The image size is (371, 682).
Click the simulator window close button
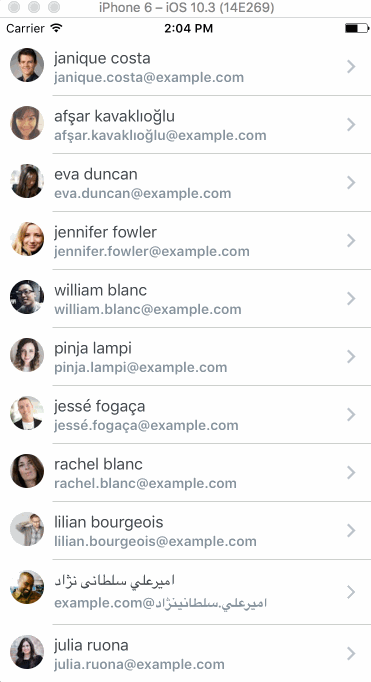point(13,7)
